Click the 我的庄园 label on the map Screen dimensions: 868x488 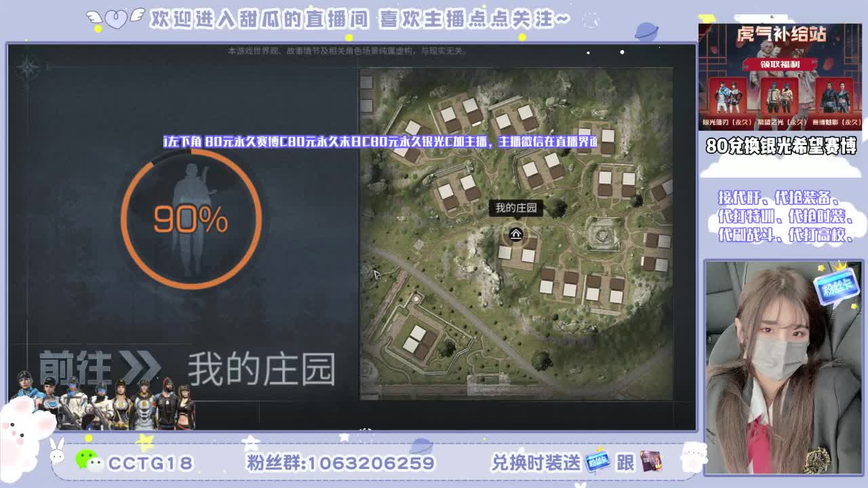[x=516, y=208]
